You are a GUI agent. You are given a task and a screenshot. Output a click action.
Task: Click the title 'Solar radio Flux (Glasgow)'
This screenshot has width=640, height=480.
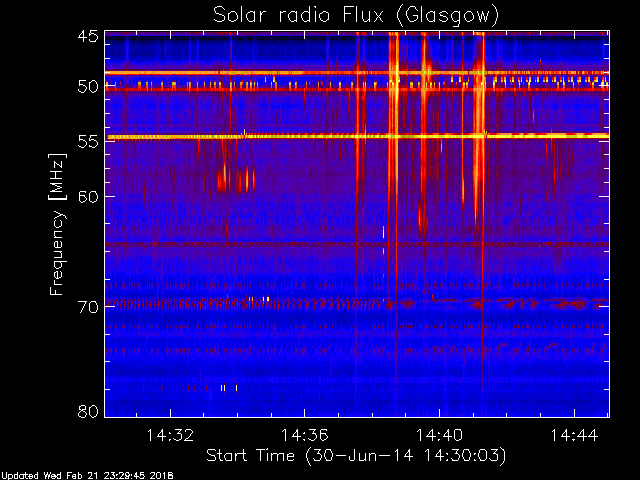(356, 16)
